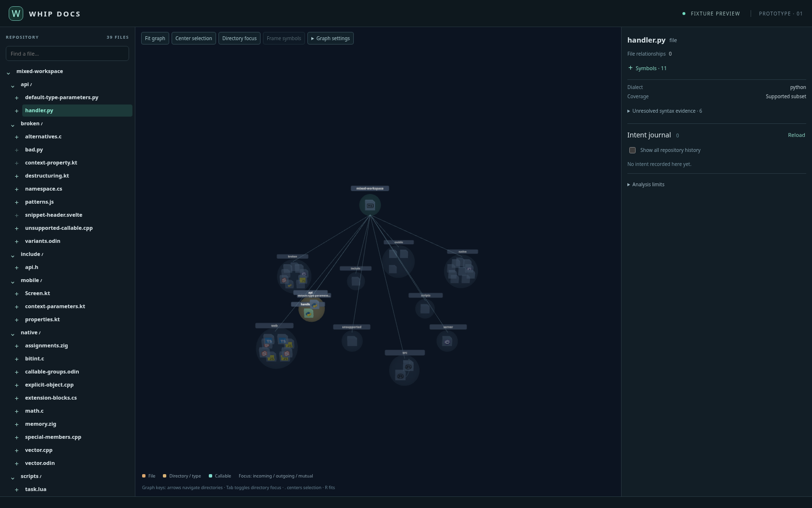Image resolution: width=812 pixels, height=508 pixels.
Task: Expand Unresolved syntax evidence · 6
Action: tap(665, 111)
